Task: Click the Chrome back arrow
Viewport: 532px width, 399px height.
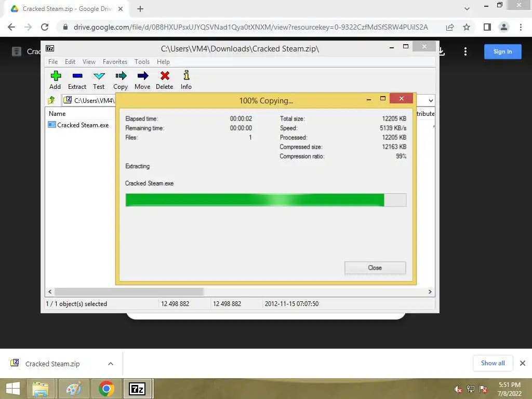Action: [x=11, y=27]
